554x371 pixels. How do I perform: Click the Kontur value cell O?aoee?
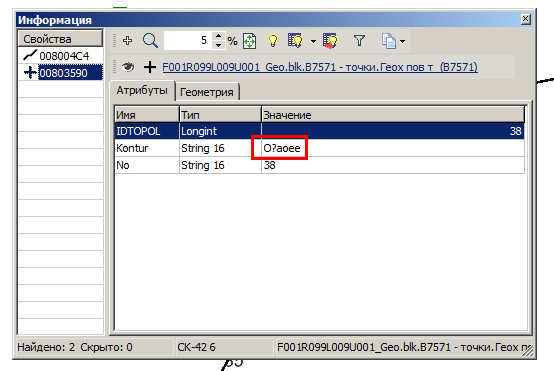tap(282, 148)
